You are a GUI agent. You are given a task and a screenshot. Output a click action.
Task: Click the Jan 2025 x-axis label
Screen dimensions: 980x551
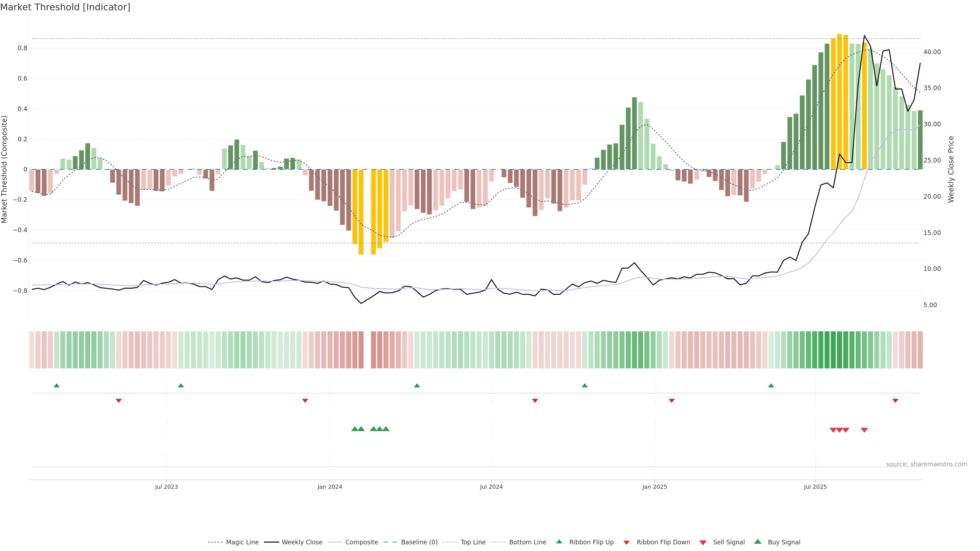654,487
